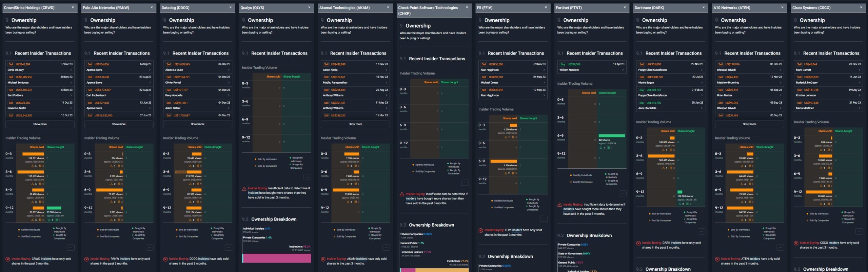Click the red fail icon beside AKAM Insider Buying
Image resolution: width=868 pixels, height=272 pixels.
323,259
